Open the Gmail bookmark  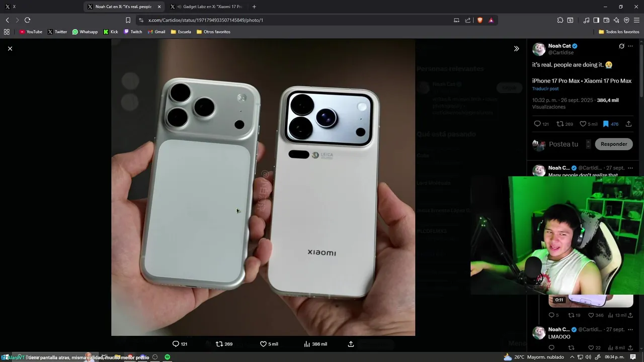coord(156,32)
